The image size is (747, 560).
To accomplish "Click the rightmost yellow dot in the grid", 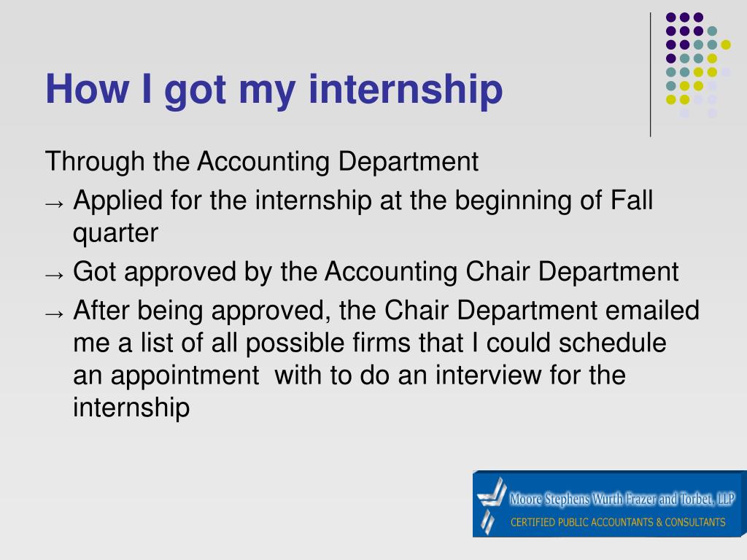I will pyautogui.click(x=726, y=44).
